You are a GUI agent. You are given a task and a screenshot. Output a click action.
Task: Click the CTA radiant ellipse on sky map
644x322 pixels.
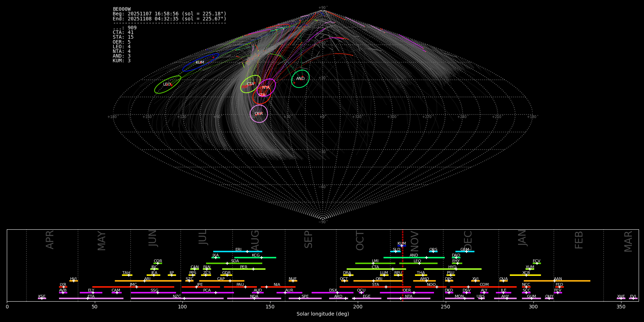click(250, 84)
